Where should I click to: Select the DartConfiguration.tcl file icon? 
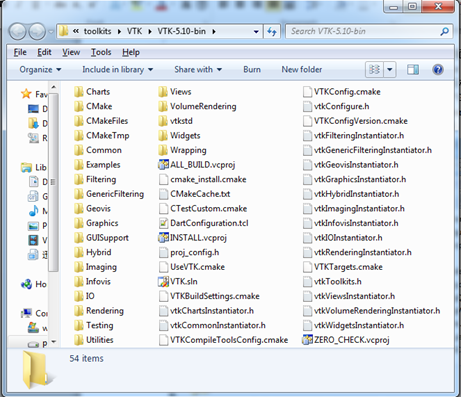tap(163, 223)
